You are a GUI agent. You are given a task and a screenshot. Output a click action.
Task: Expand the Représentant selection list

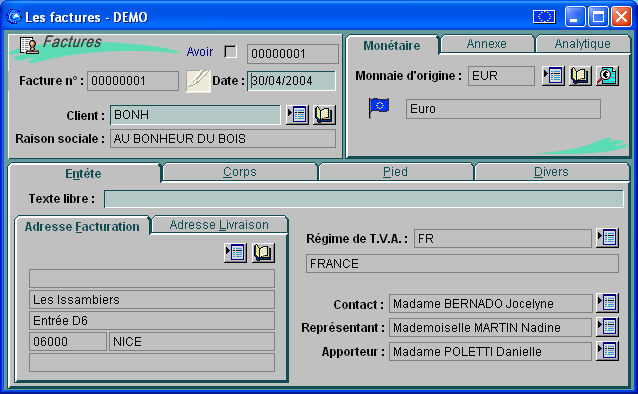tap(607, 327)
